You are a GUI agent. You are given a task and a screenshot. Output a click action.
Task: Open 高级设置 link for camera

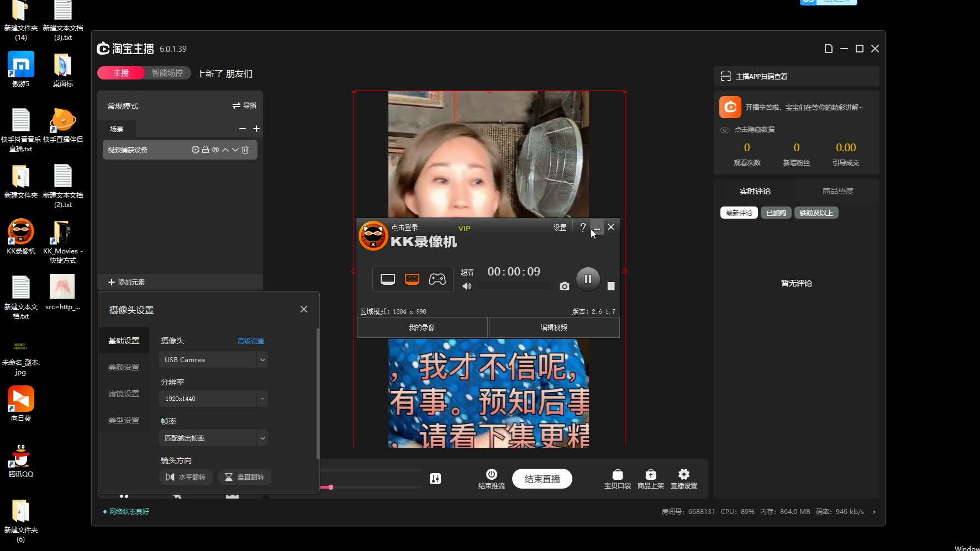point(251,341)
